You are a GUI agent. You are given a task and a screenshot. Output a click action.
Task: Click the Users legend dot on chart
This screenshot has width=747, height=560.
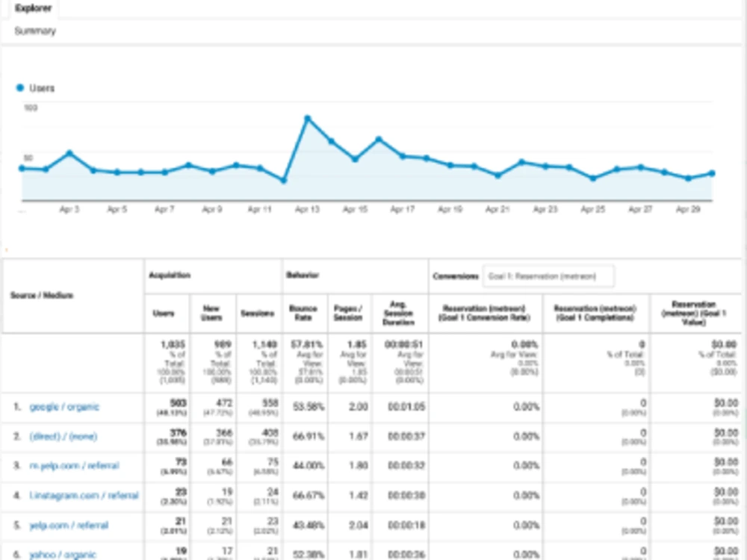(20, 87)
